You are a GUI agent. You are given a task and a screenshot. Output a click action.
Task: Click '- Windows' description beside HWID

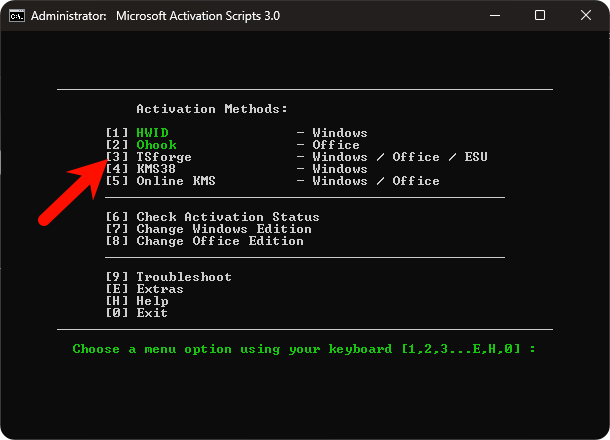tap(332, 133)
